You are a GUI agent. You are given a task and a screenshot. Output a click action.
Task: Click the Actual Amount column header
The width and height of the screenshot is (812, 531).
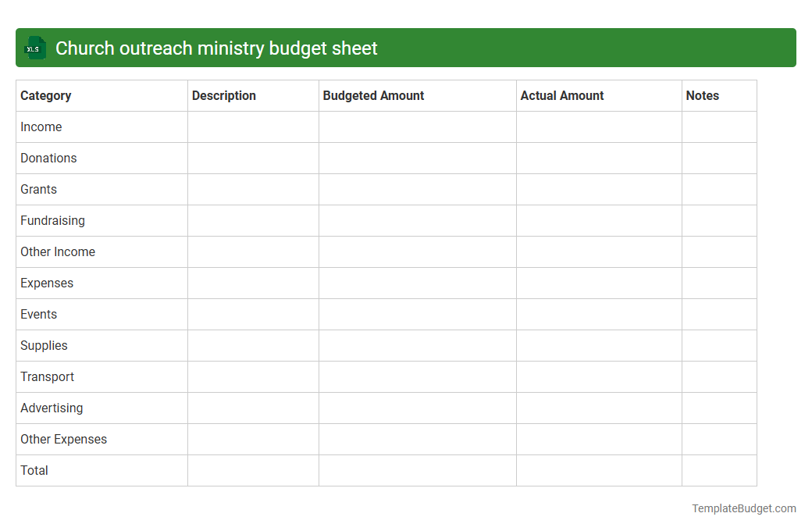click(x=562, y=95)
